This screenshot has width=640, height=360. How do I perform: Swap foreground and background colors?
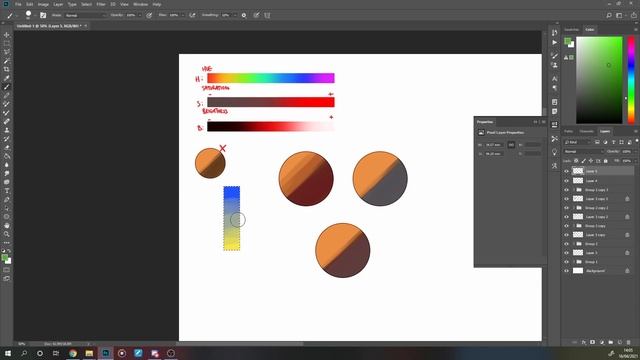[9, 251]
